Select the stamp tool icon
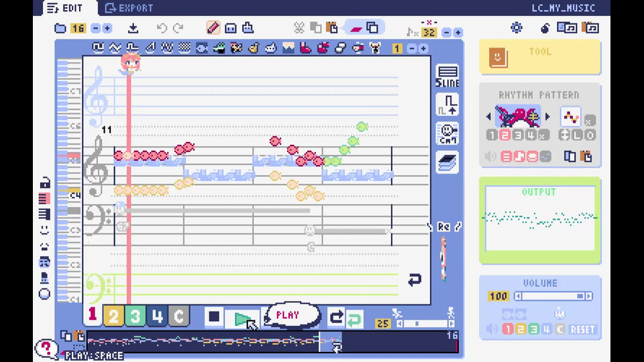 [248, 28]
